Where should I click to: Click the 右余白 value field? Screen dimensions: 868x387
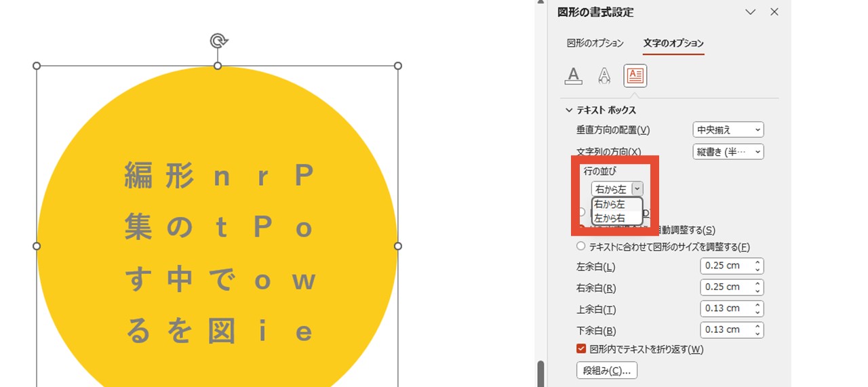726,287
